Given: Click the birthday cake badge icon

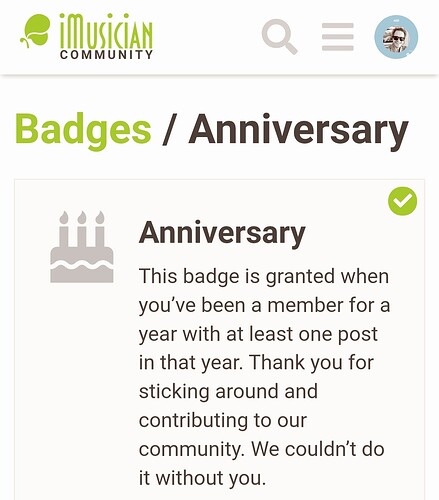Looking at the screenshot, I should coord(82,247).
